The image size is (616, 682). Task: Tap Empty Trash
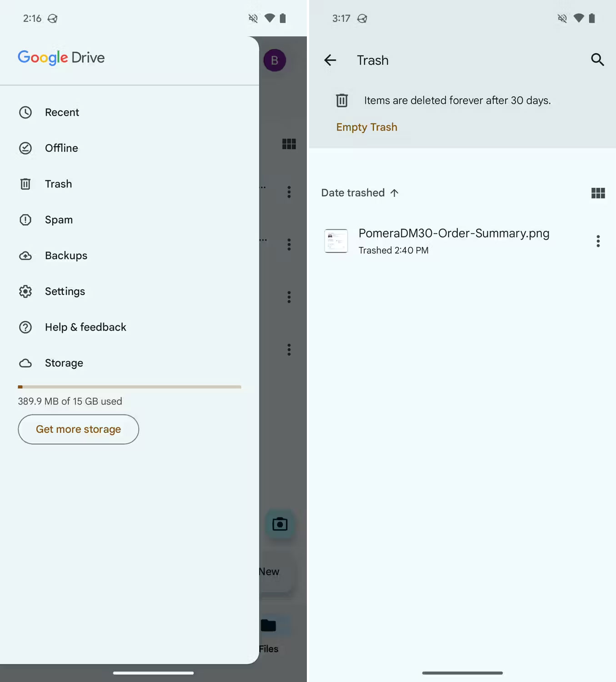click(x=366, y=127)
